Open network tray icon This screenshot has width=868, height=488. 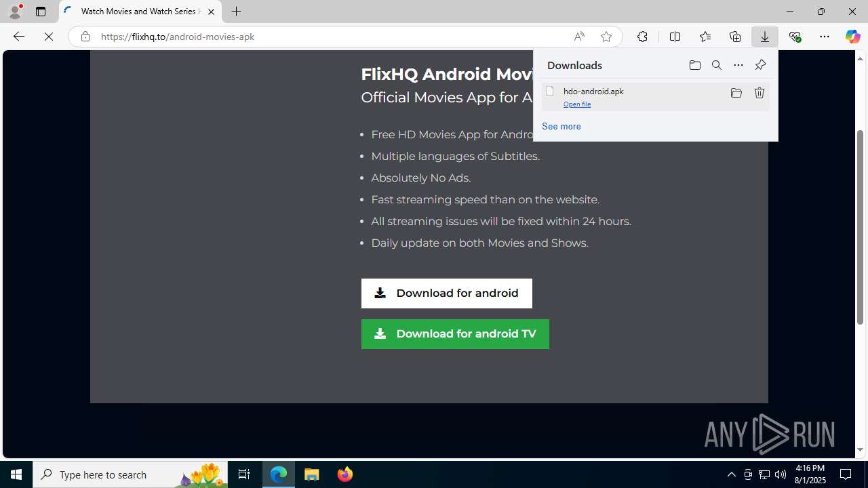click(764, 474)
